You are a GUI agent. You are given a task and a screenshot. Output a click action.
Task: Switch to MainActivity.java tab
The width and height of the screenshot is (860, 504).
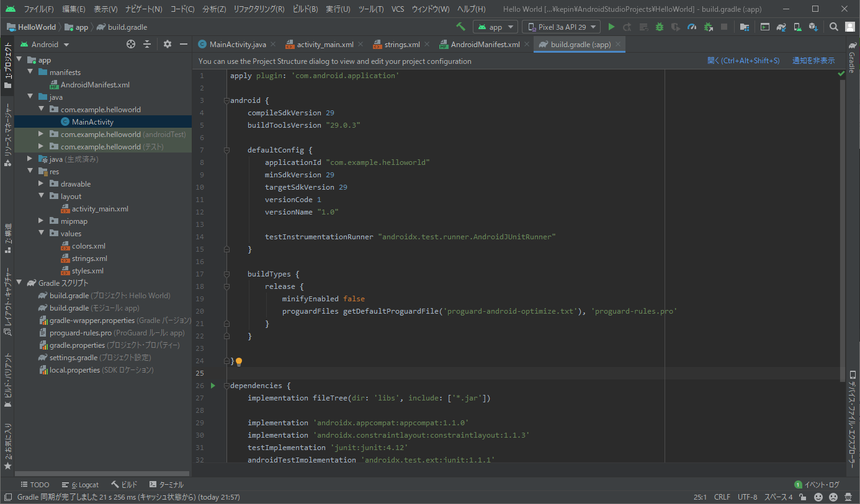pos(238,45)
